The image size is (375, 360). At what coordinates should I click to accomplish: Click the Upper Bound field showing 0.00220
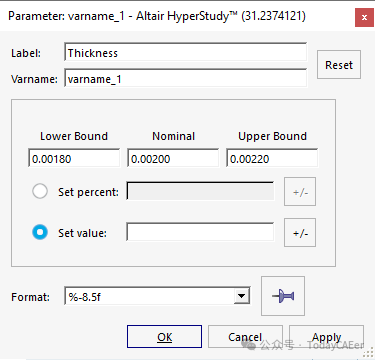tap(272, 158)
